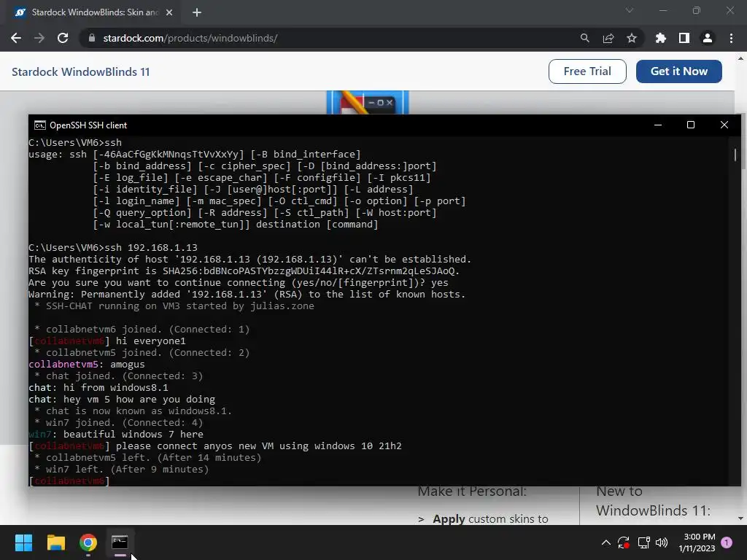The image size is (747, 560).
Task: Click the share page icon
Action: 608,38
